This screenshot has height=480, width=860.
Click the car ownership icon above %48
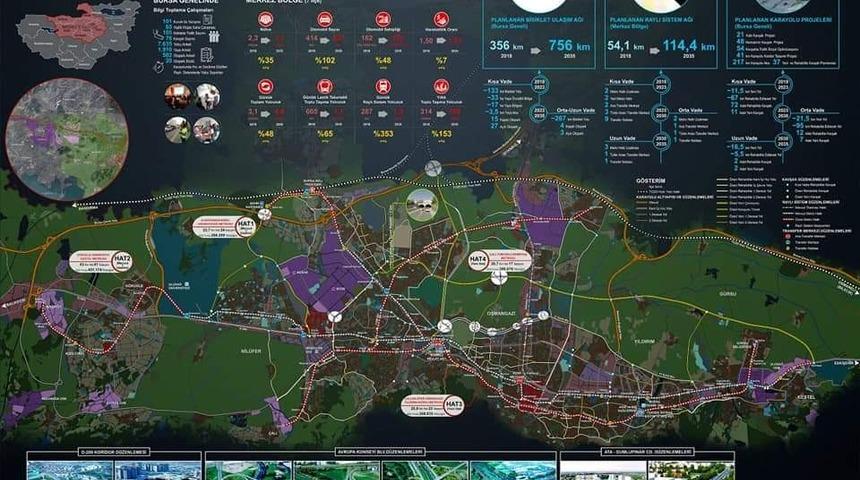383,20
